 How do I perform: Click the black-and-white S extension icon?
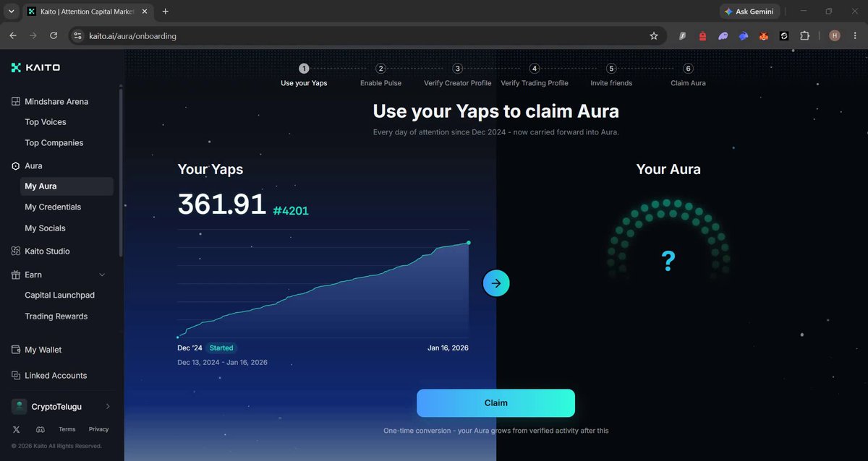click(x=783, y=35)
